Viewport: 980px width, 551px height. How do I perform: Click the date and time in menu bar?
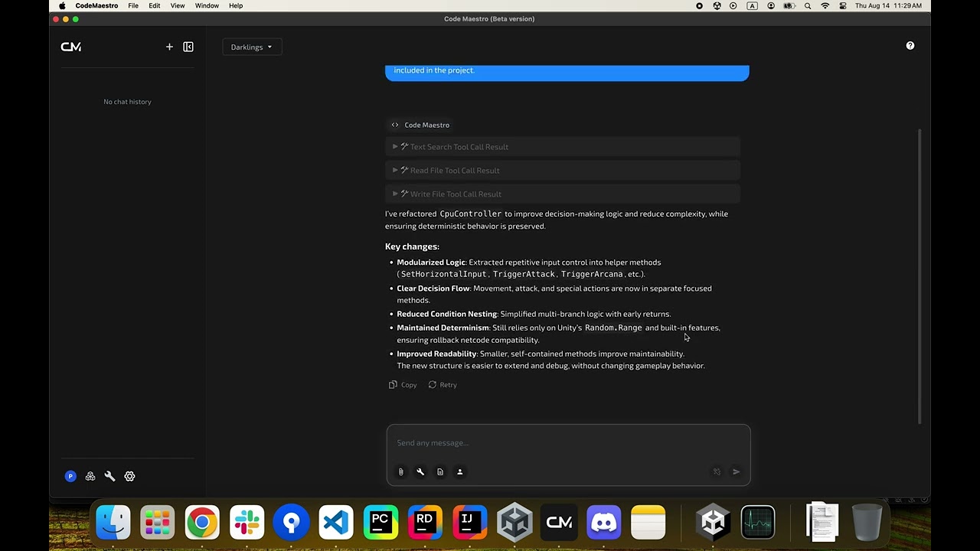[888, 5]
